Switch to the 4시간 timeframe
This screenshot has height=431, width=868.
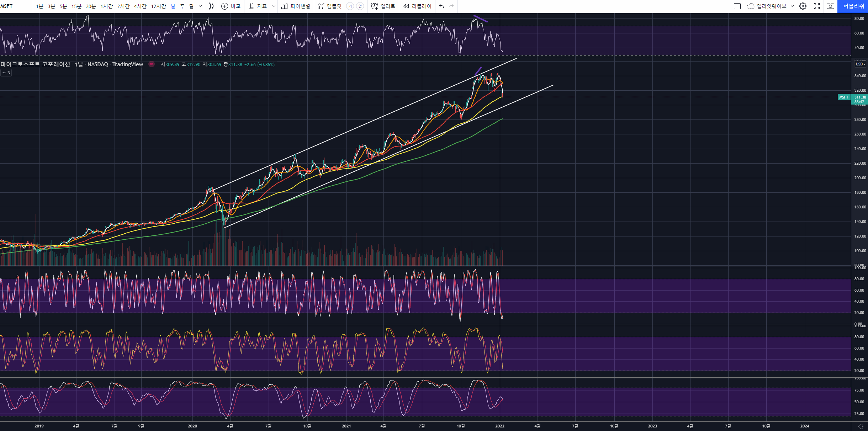(140, 6)
